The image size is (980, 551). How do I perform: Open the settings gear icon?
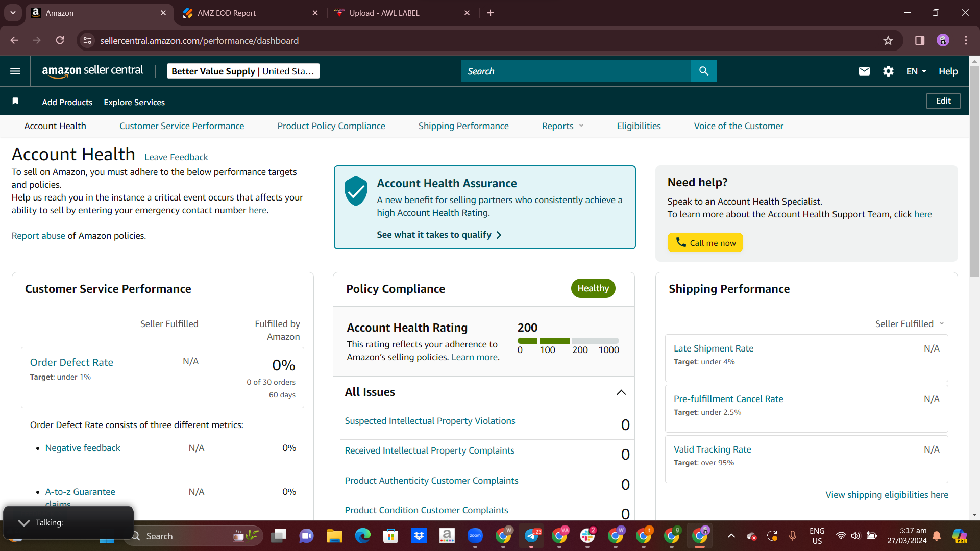(888, 71)
